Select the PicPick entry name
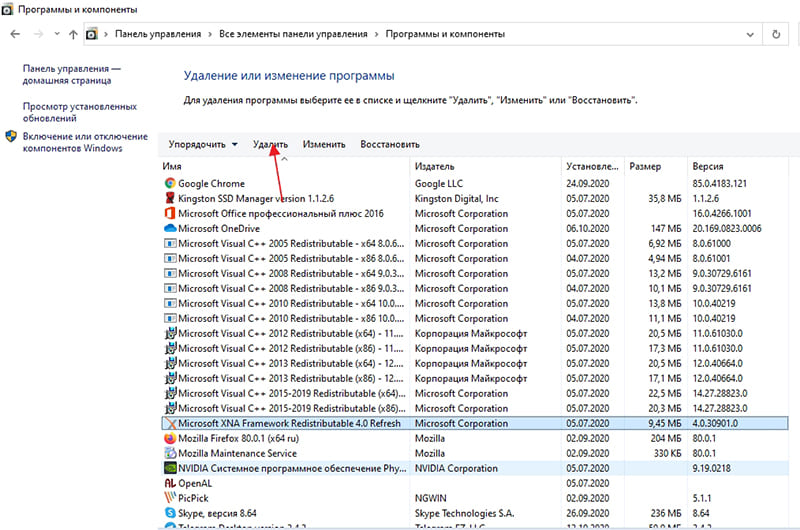800x530 pixels. (x=193, y=498)
